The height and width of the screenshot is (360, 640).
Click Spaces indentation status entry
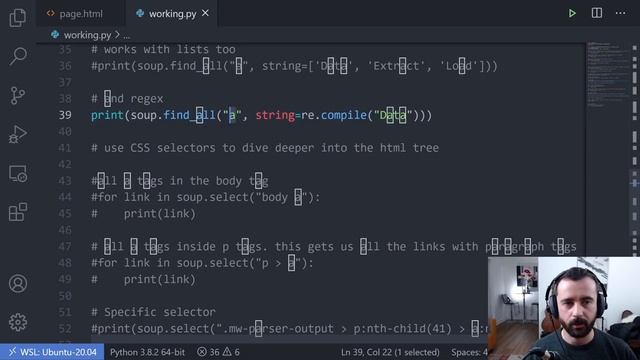pos(469,352)
